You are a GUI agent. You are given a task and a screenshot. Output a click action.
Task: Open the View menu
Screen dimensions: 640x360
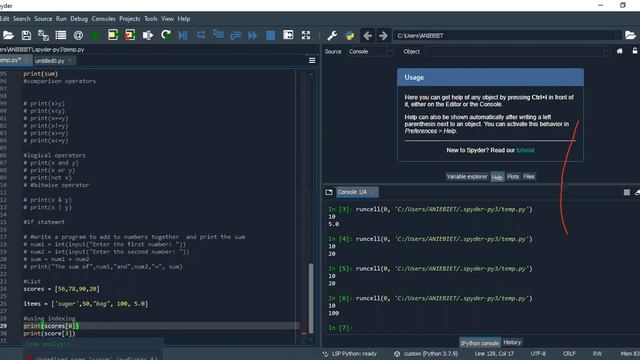[x=167, y=19]
